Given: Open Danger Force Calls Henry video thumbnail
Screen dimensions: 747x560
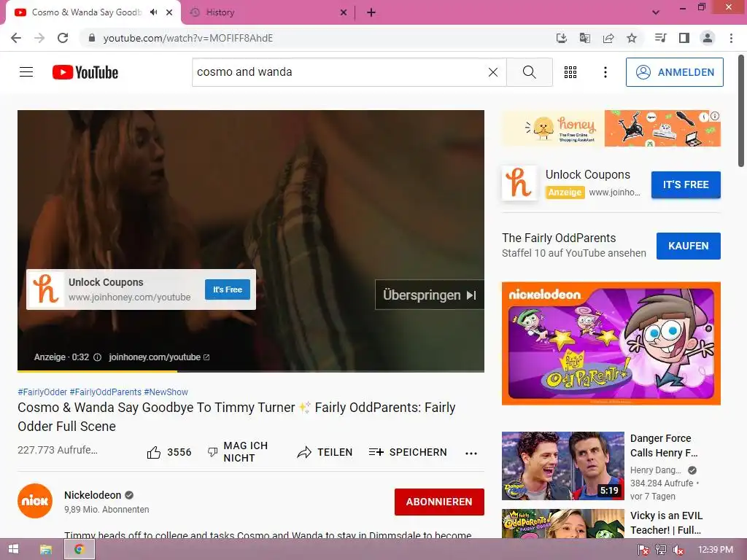Looking at the screenshot, I should pos(562,466).
